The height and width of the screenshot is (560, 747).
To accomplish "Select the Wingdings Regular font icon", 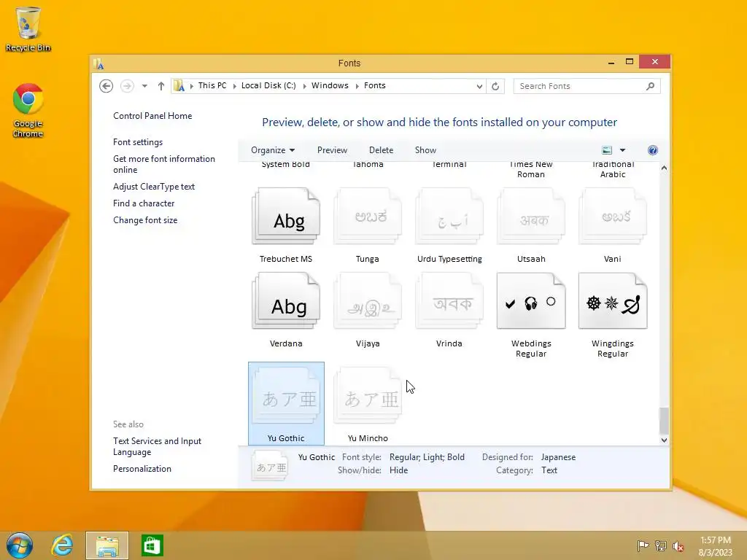I will click(613, 300).
